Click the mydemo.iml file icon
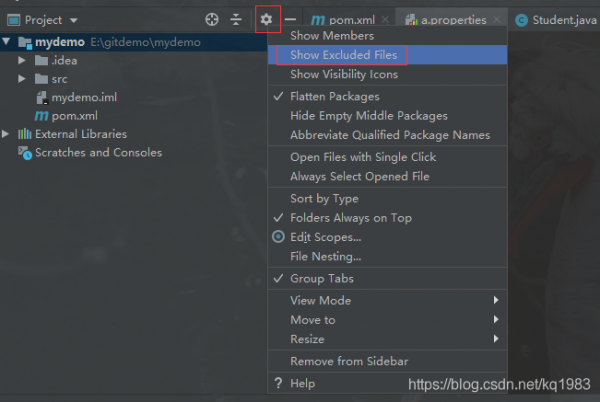This screenshot has width=600, height=402. [41, 98]
